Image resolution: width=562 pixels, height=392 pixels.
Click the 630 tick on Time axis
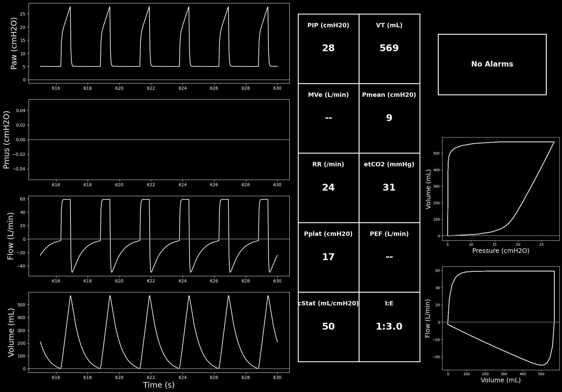(x=277, y=378)
